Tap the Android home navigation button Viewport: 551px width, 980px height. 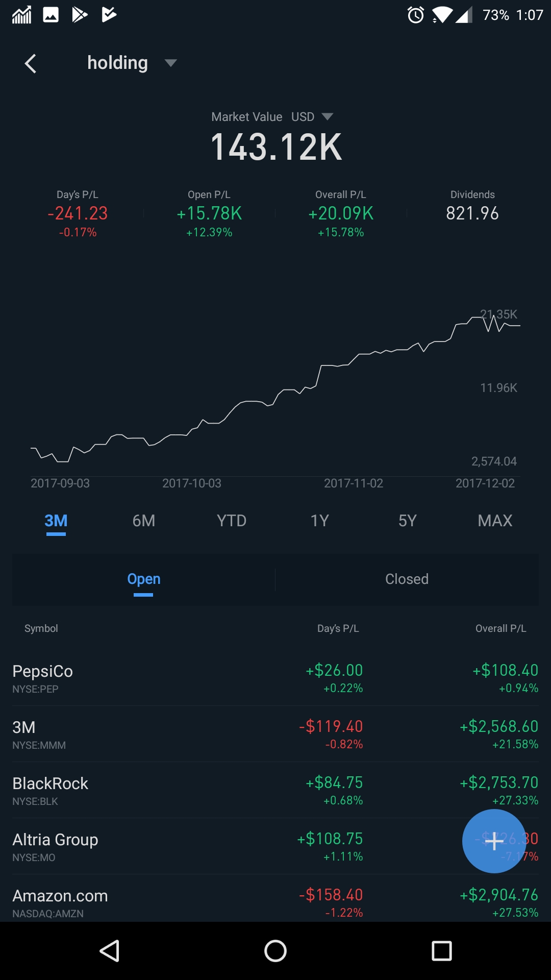[x=275, y=951]
